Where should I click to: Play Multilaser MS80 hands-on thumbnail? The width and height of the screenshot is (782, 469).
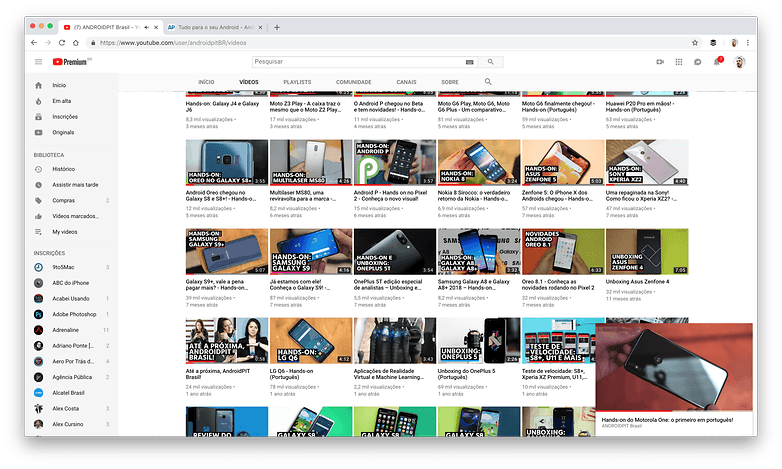point(311,163)
